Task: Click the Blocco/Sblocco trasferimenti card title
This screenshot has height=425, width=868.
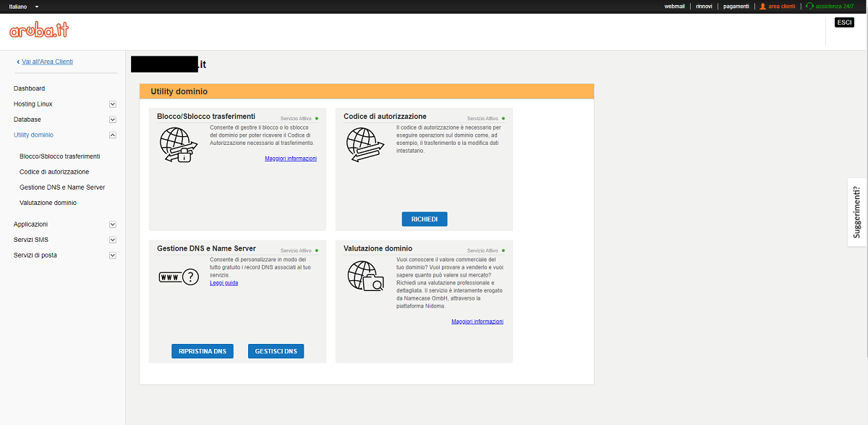Action: (206, 116)
